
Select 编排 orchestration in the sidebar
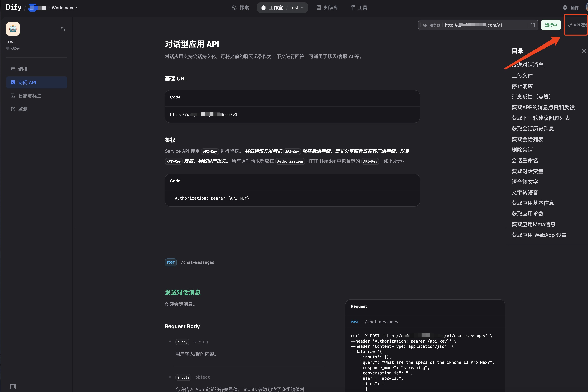pos(23,69)
